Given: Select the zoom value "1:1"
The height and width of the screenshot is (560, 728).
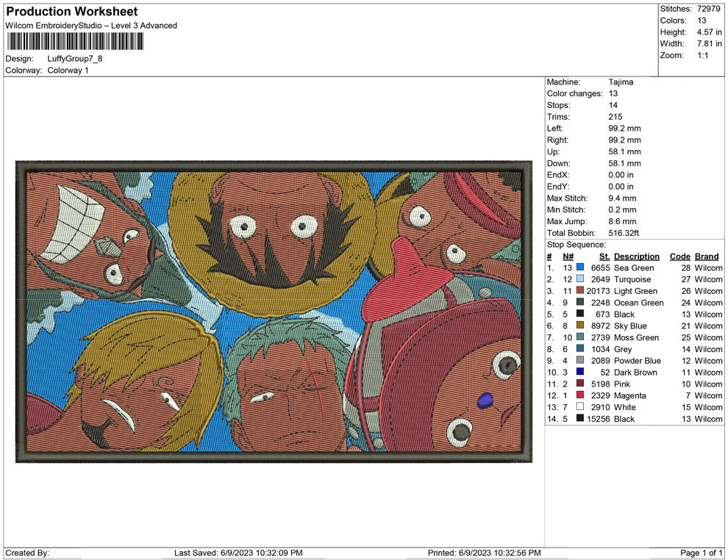Looking at the screenshot, I should [702, 55].
